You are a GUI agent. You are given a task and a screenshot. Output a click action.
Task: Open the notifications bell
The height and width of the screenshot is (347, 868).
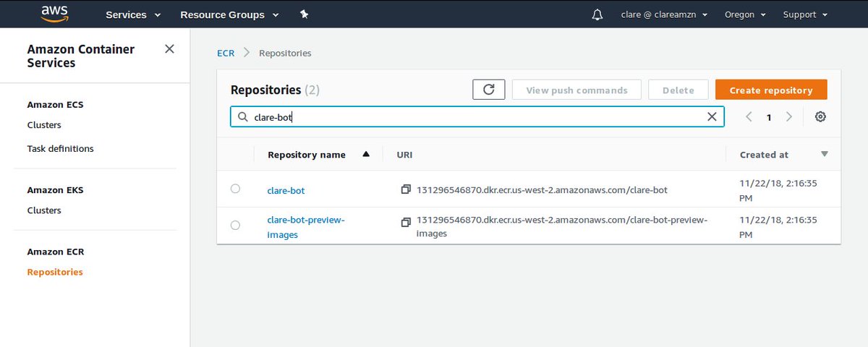point(597,14)
